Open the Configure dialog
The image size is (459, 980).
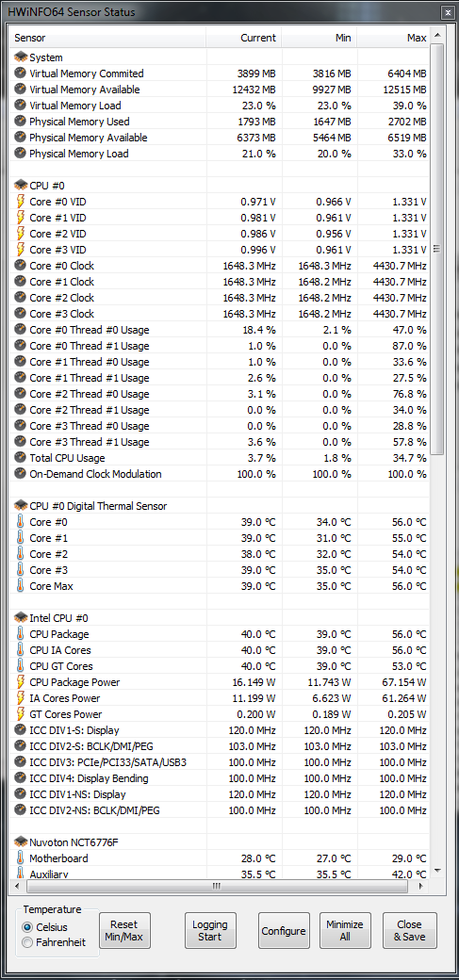[x=284, y=931]
